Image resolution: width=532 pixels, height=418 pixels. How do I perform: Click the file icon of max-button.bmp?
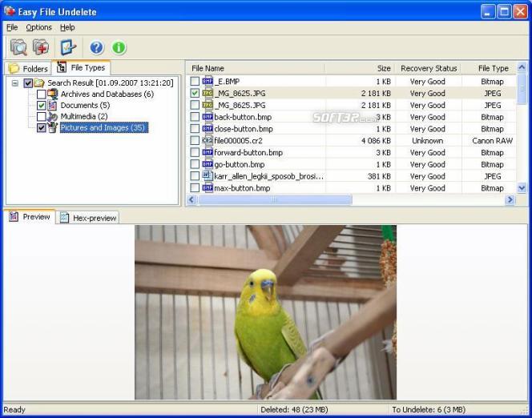pos(208,188)
